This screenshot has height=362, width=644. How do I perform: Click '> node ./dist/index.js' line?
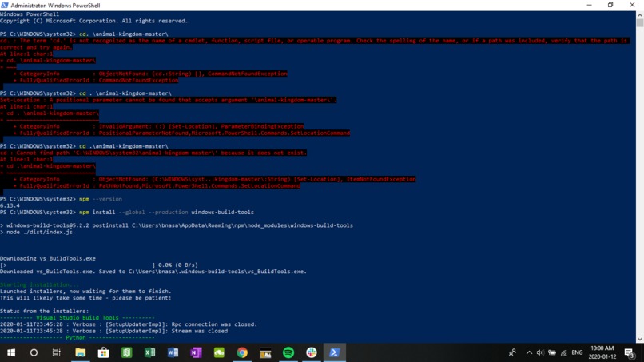pos(36,232)
